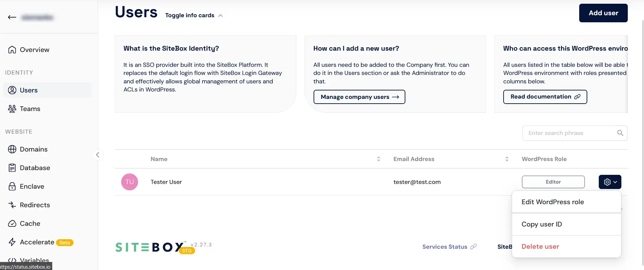Focus the Enter search phrase field
644x270 pixels.
point(575,133)
